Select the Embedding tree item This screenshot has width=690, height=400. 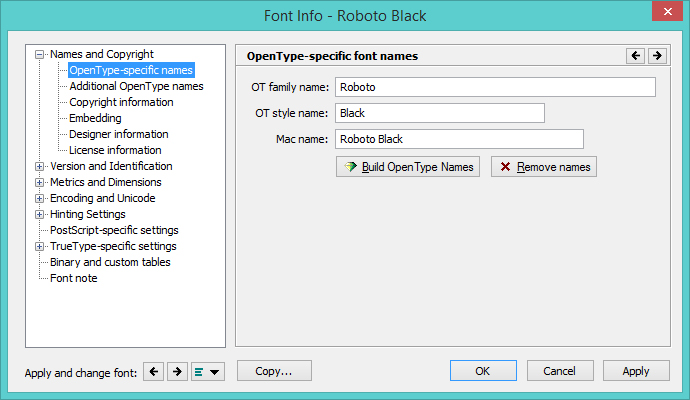click(95, 119)
